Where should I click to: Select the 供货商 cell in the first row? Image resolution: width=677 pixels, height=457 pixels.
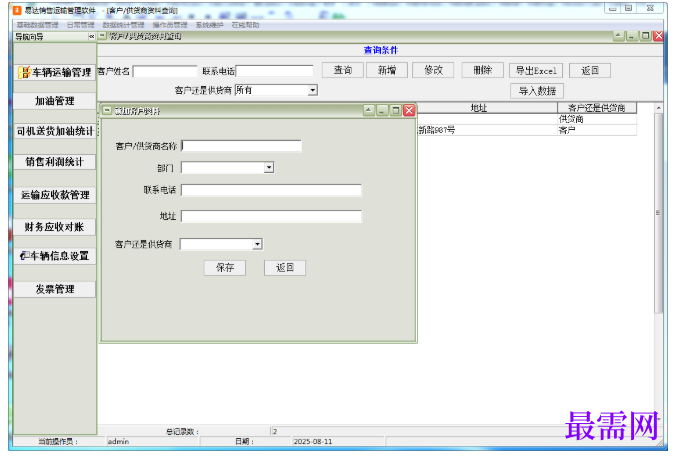coord(597,119)
